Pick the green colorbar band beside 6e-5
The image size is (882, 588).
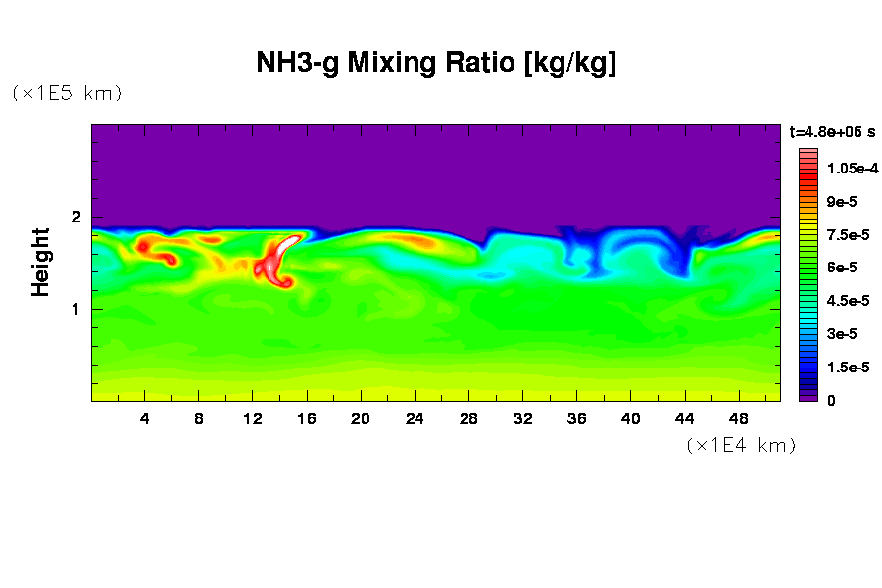tap(808, 267)
